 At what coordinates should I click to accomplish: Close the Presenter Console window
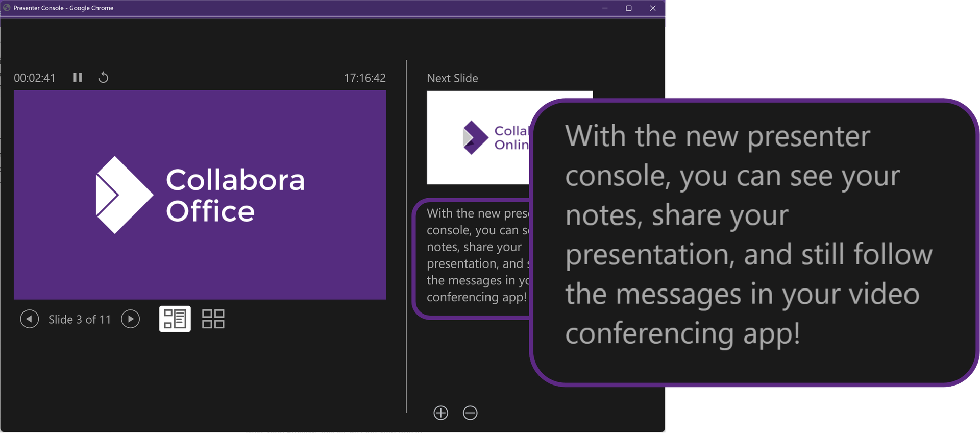653,8
